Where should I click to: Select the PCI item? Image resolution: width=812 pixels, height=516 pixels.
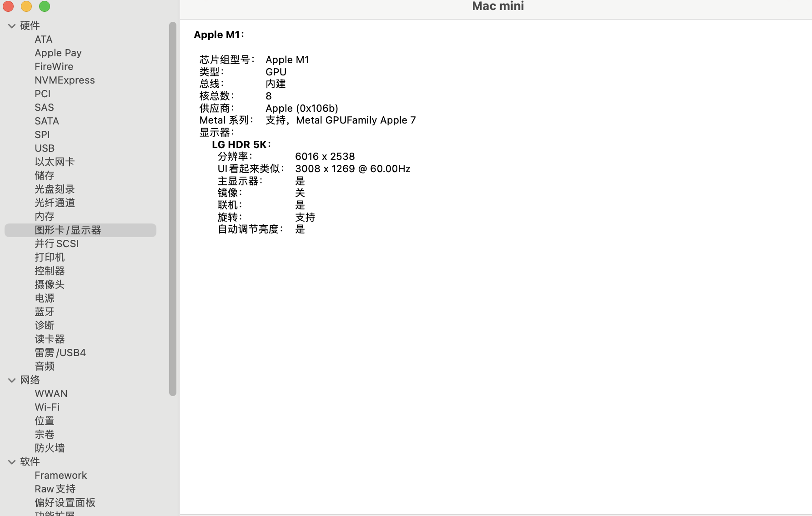(43, 94)
